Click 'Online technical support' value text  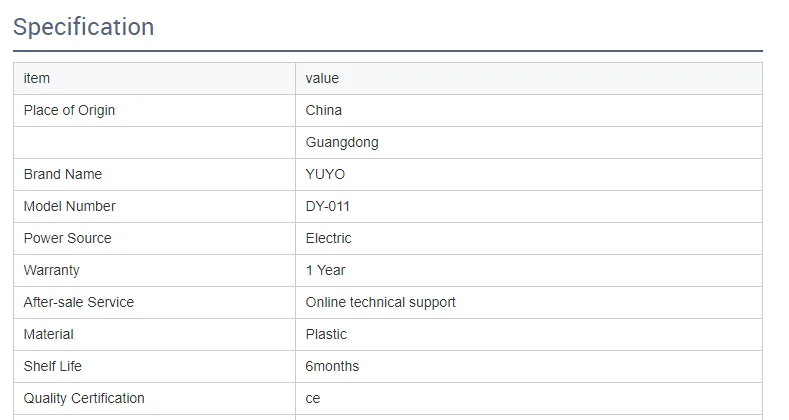tap(381, 302)
